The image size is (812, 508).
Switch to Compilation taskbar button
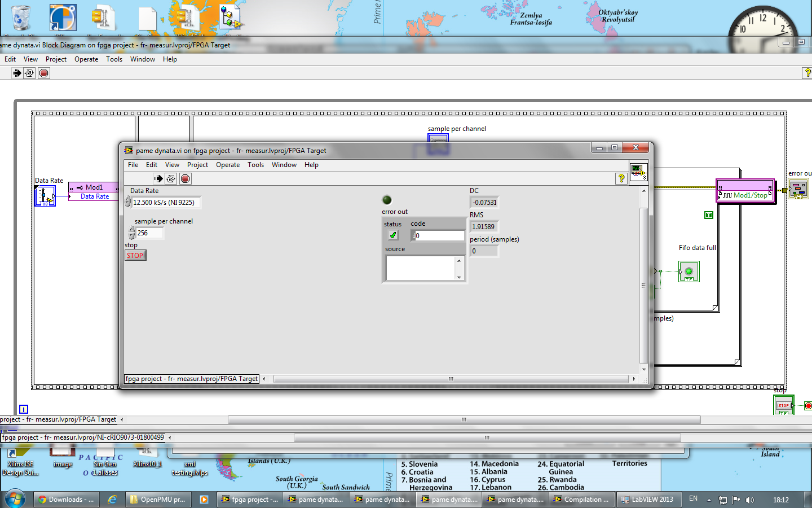click(581, 500)
